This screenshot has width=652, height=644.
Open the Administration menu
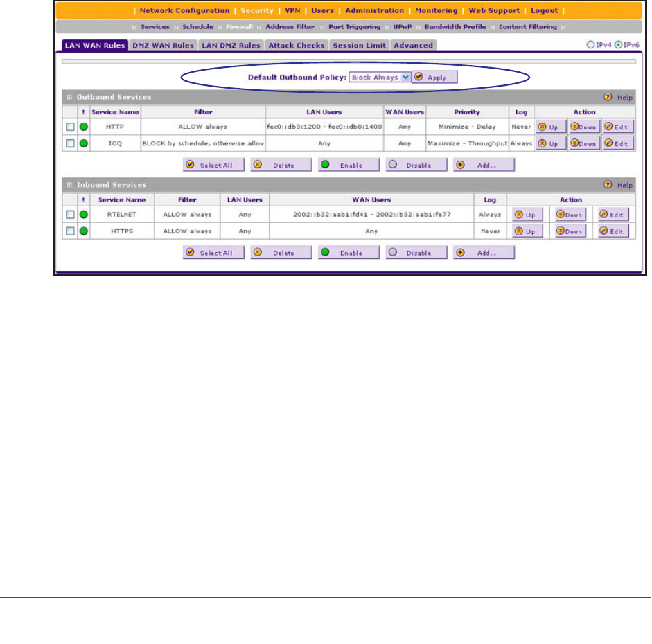click(x=374, y=11)
